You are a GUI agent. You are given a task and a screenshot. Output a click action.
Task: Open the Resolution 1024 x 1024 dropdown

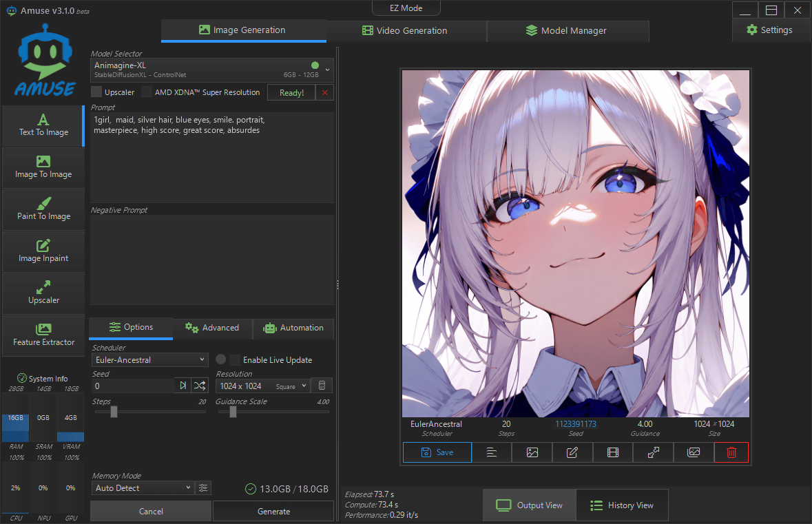(263, 386)
